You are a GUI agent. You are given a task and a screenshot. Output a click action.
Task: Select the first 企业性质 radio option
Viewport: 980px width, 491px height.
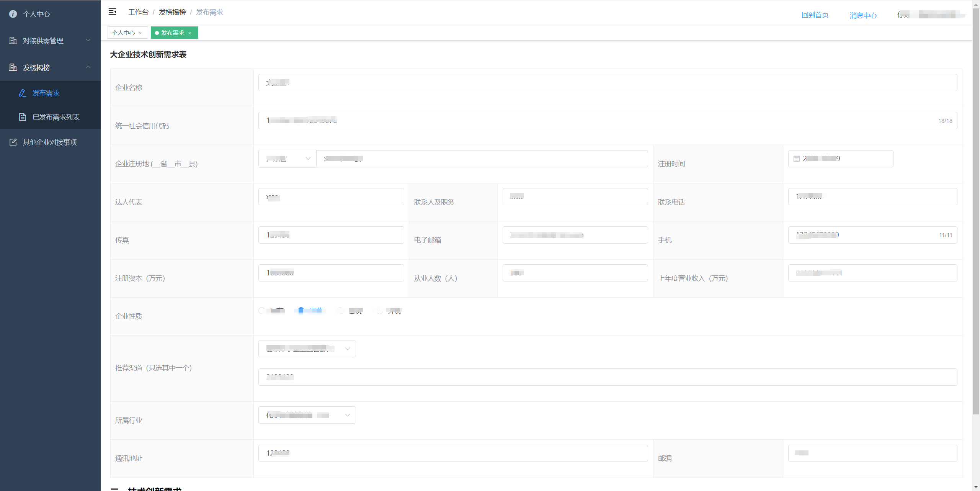click(x=262, y=311)
